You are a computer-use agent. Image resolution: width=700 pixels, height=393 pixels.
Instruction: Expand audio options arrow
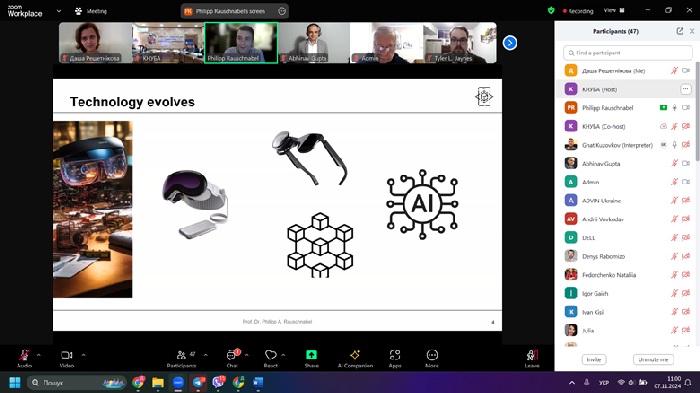pos(38,355)
